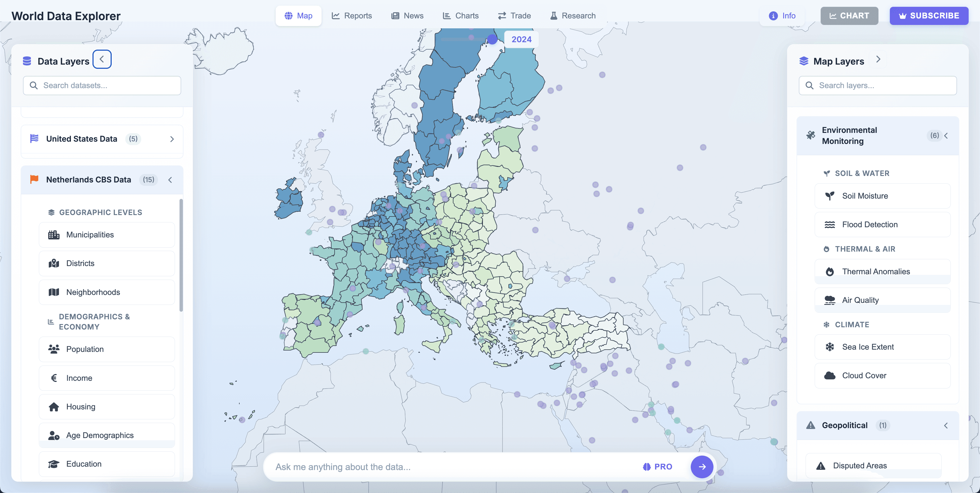Open the Trade tab

[x=514, y=16]
